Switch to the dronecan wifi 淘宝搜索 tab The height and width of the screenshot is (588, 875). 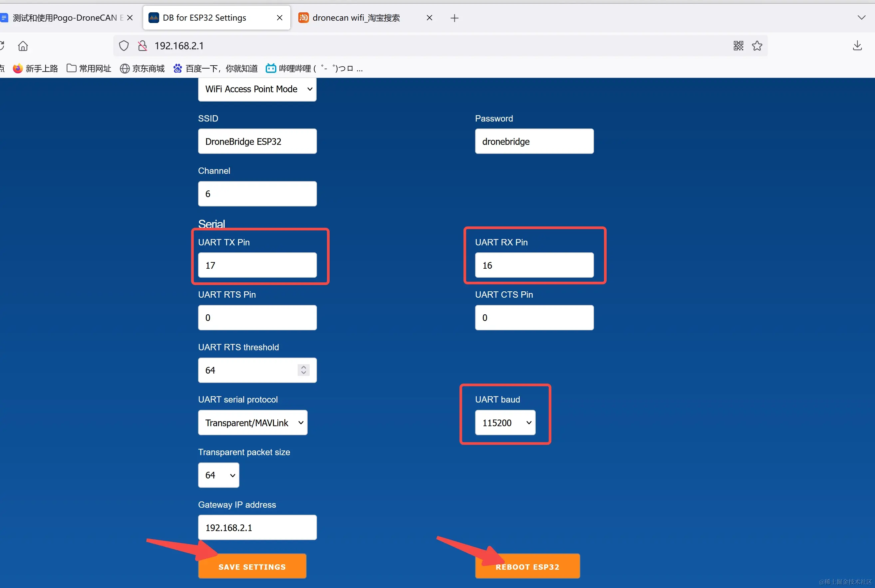click(x=356, y=18)
